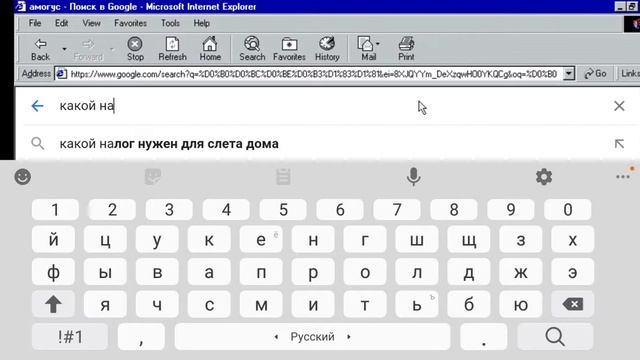Image resolution: width=640 pixels, height=360 pixels.
Task: Click the blue back arrow in Google search
Action: (37, 106)
